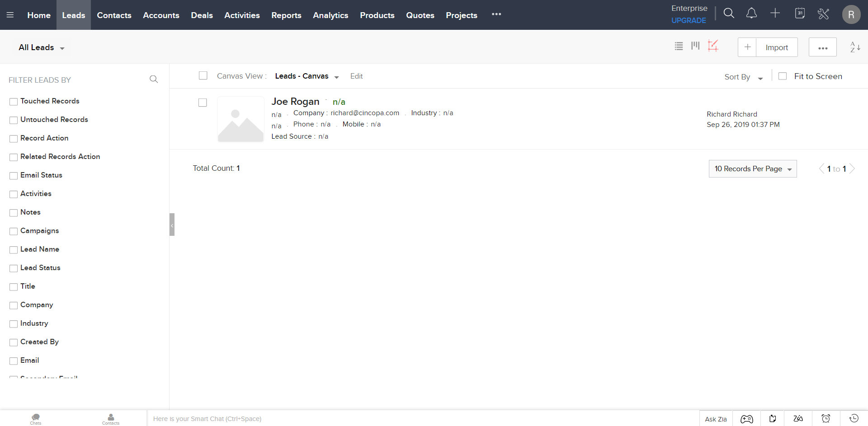
Task: Click the Import button
Action: tap(777, 47)
